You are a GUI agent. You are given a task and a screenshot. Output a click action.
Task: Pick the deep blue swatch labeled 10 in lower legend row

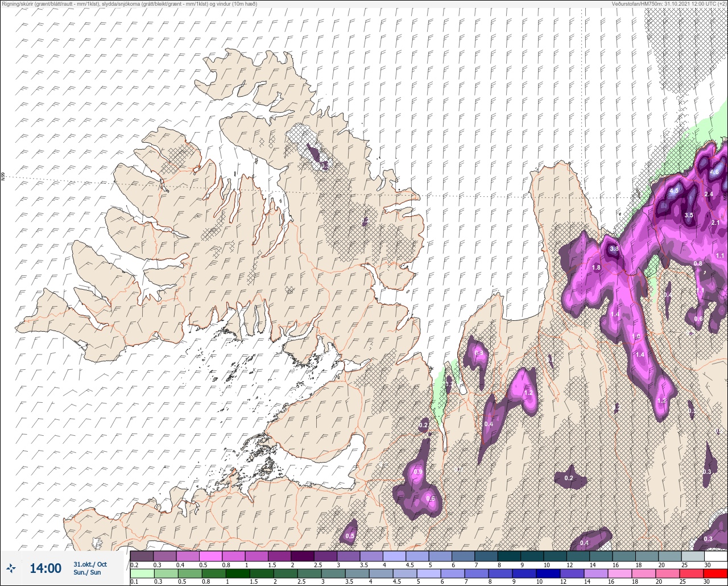coord(548,573)
